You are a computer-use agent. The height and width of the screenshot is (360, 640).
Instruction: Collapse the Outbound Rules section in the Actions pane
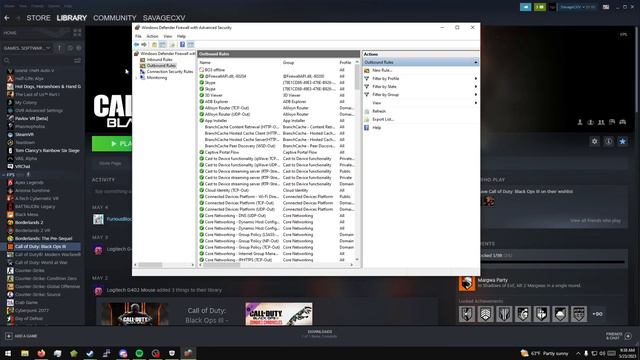coord(476,62)
